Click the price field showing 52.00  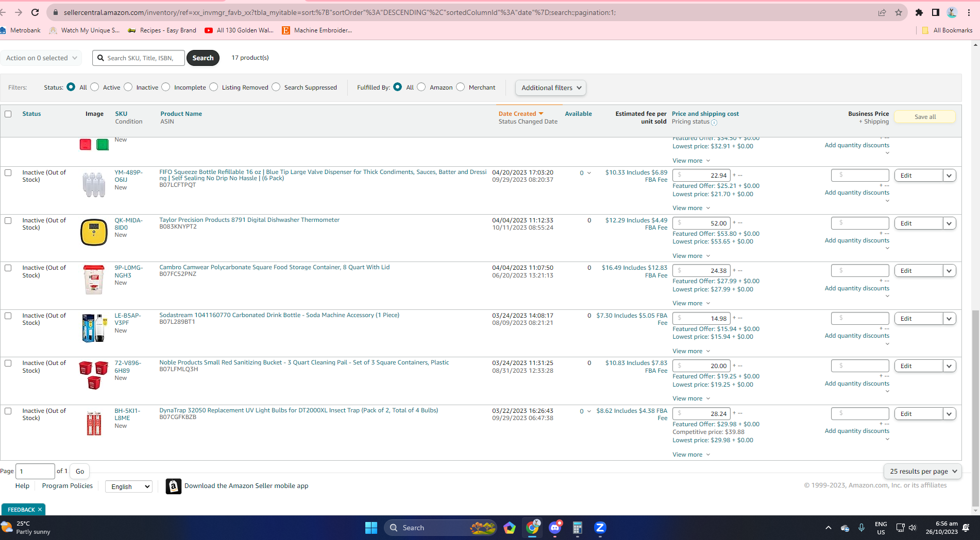[701, 223]
